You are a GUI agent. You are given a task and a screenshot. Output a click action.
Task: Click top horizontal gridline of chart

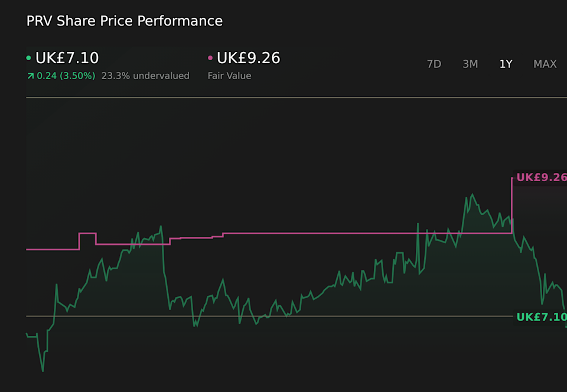click(295, 97)
